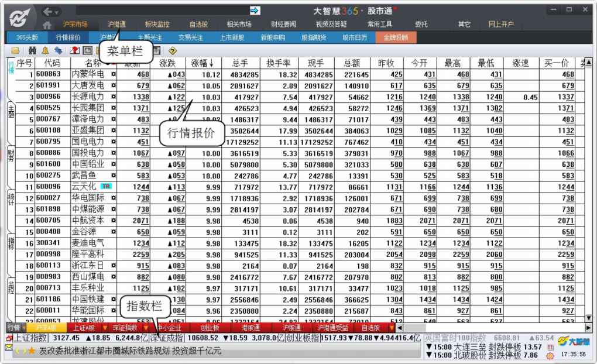Select the 沪深A股 bottom tab
Screen dimensions: 597x364
pyautogui.click(x=46, y=328)
